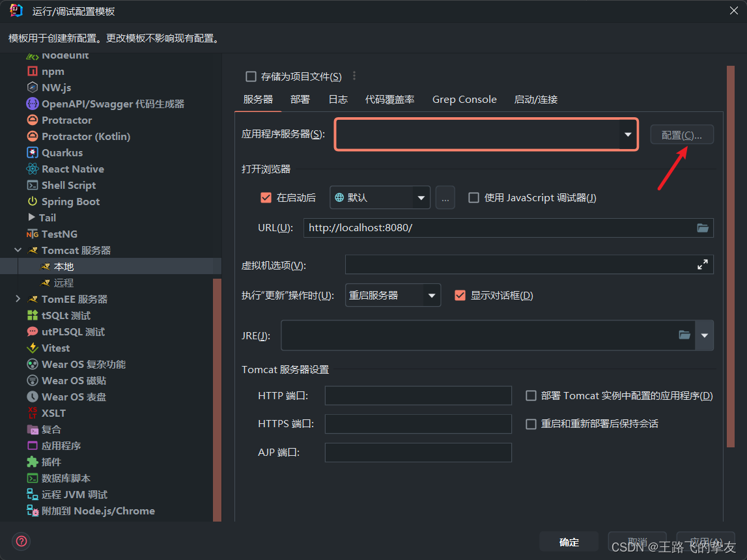The height and width of the screenshot is (560, 747).
Task: Switch to the 部署 tab
Action: point(300,100)
